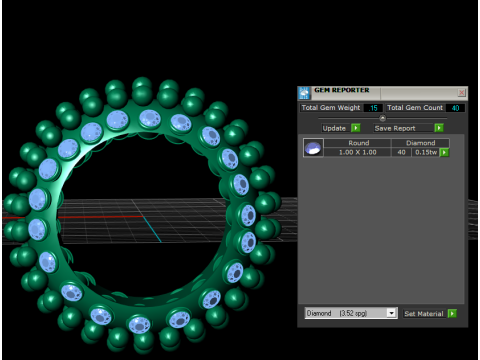
Task: Close the Gem Reporter panel
Action: click(461, 92)
